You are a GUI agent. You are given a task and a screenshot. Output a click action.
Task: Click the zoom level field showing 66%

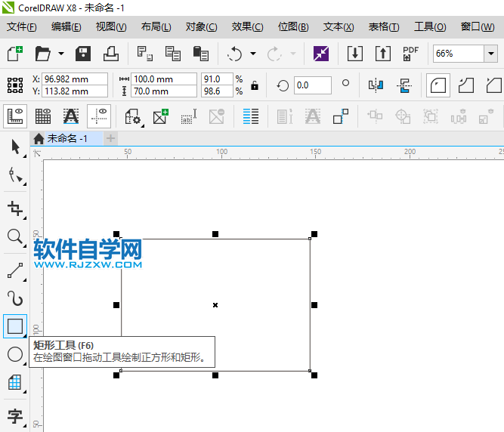[459, 54]
